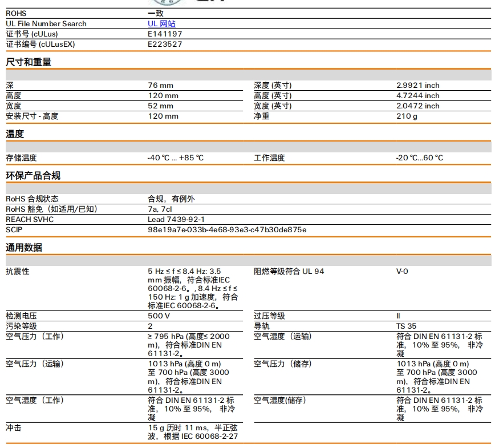Select the "52 mm" width value

pos(160,106)
